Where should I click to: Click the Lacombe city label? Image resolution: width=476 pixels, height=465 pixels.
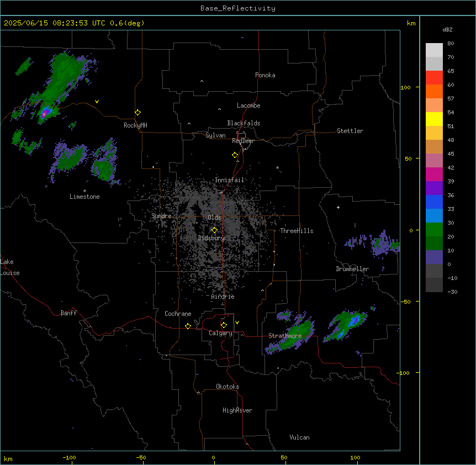tap(248, 105)
